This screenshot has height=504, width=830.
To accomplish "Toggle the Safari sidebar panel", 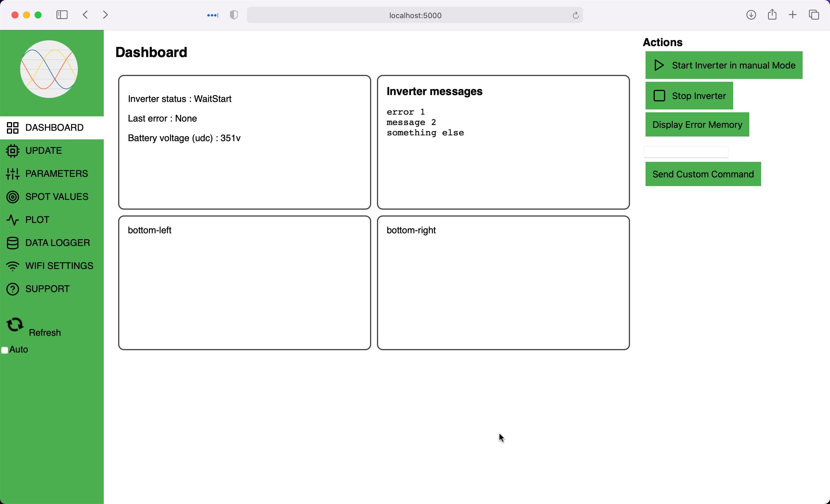I will [x=62, y=15].
